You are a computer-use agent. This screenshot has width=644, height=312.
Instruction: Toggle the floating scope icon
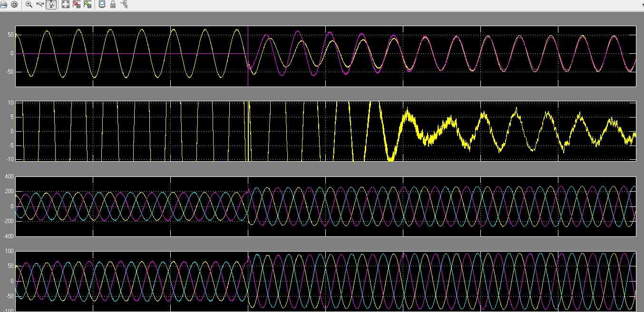[x=102, y=4]
